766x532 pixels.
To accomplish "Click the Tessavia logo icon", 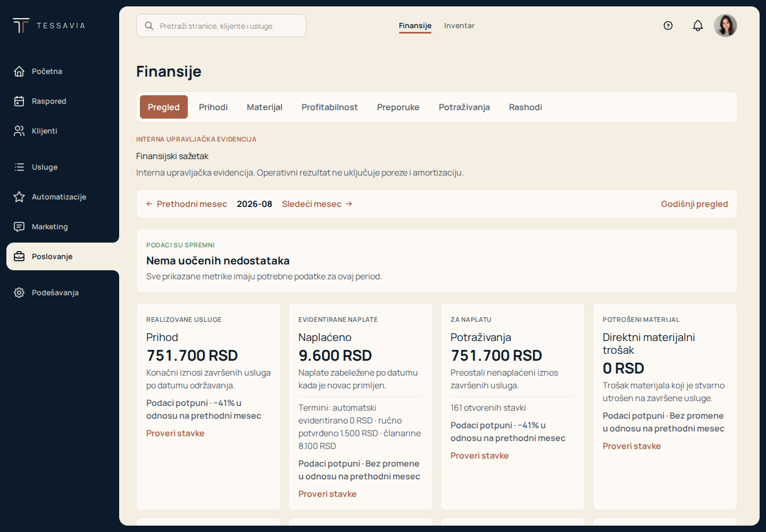I will click(x=21, y=26).
